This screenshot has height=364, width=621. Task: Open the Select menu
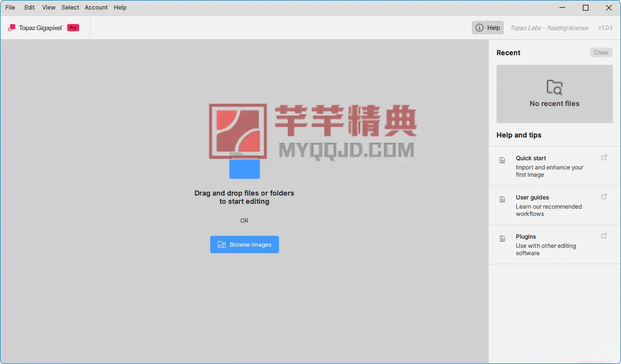coord(70,8)
